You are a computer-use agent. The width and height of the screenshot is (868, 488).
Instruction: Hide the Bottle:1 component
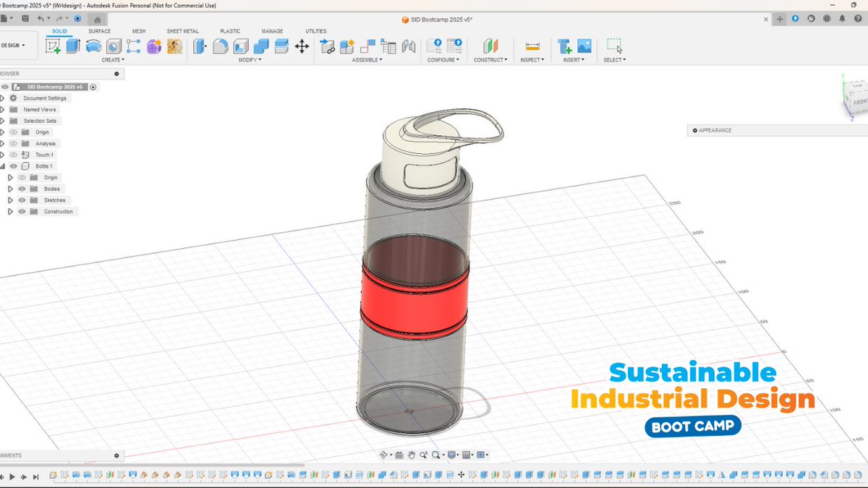point(12,166)
